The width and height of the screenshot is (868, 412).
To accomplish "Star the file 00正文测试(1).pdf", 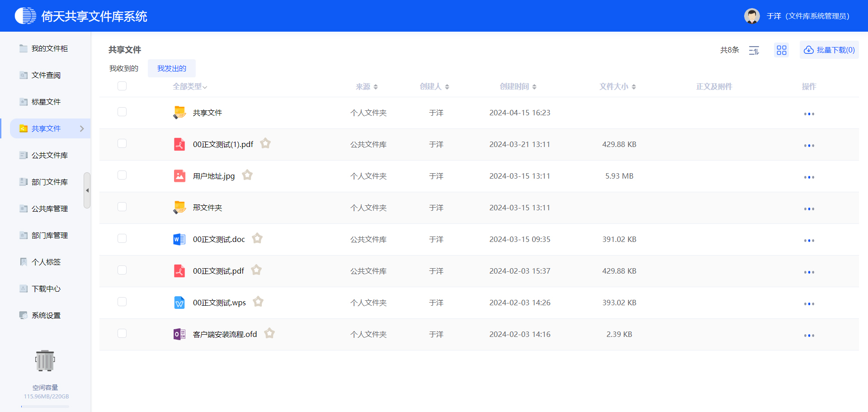I will coord(265,143).
